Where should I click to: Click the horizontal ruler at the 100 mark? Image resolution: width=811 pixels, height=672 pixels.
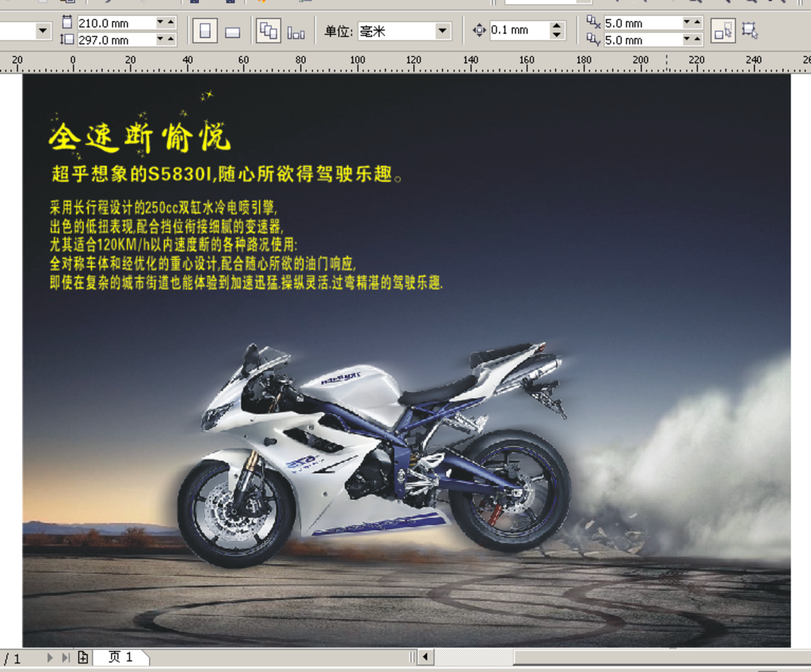(x=357, y=62)
